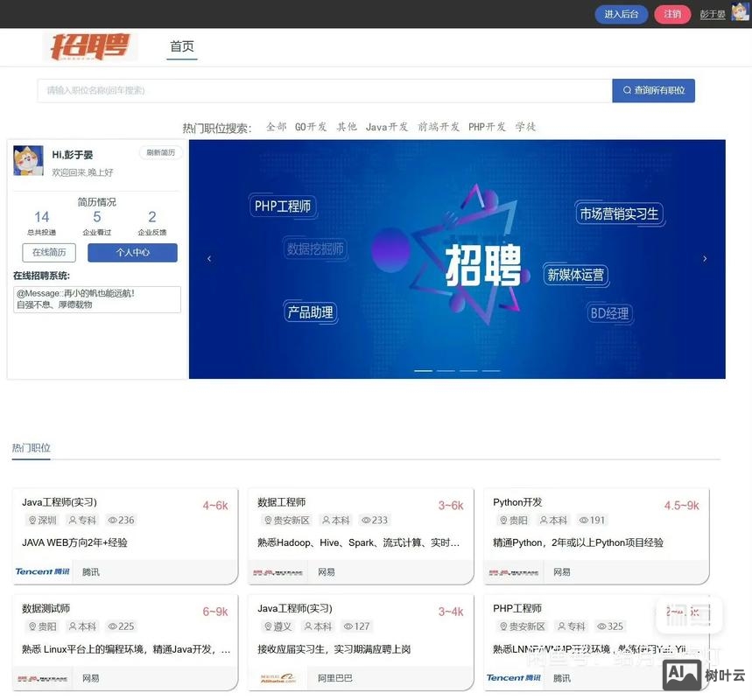752x700 pixels.
Task: Click the right carousel navigation arrow
Action: [x=704, y=256]
